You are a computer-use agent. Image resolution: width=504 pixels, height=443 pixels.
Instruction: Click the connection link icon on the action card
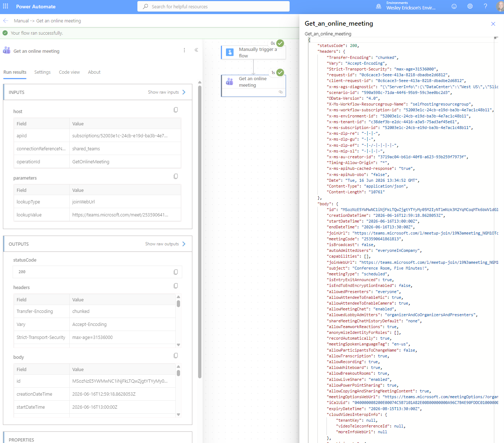[281, 92]
